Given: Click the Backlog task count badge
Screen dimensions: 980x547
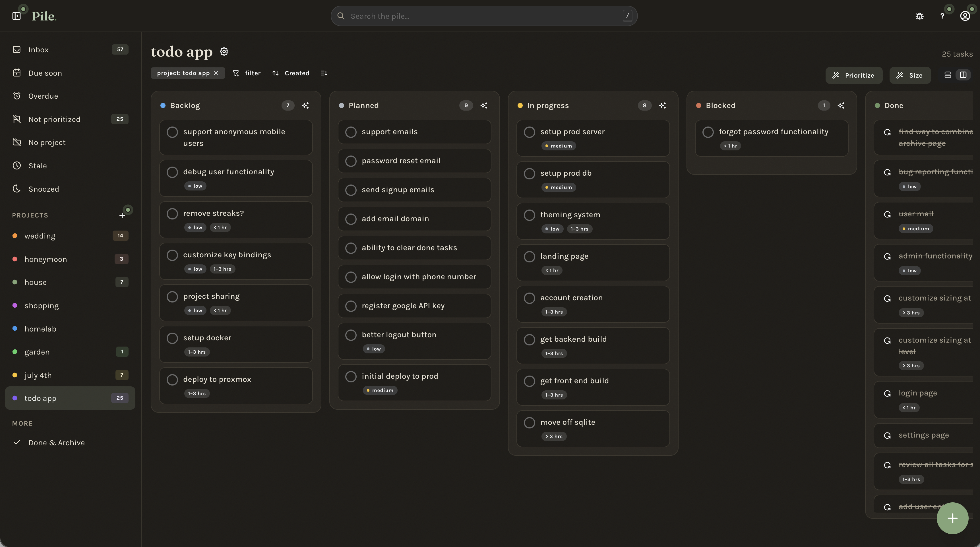Looking at the screenshot, I should (x=288, y=105).
